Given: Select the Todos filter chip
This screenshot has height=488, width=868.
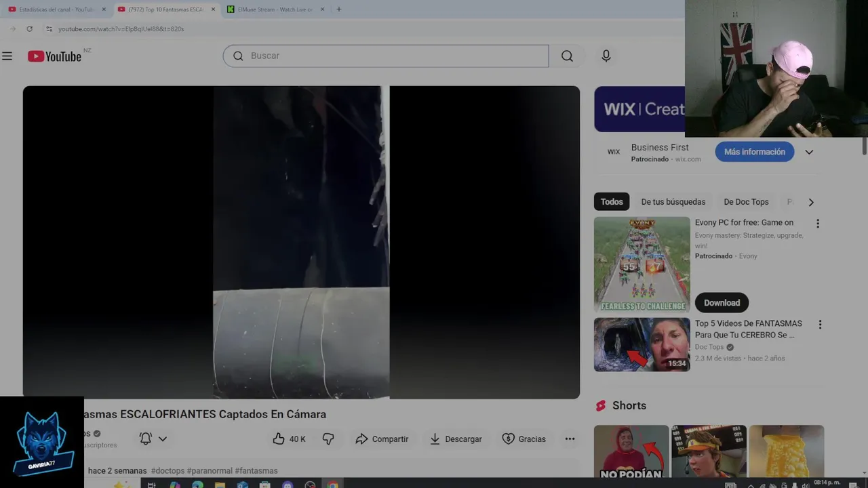Looking at the screenshot, I should click(612, 202).
